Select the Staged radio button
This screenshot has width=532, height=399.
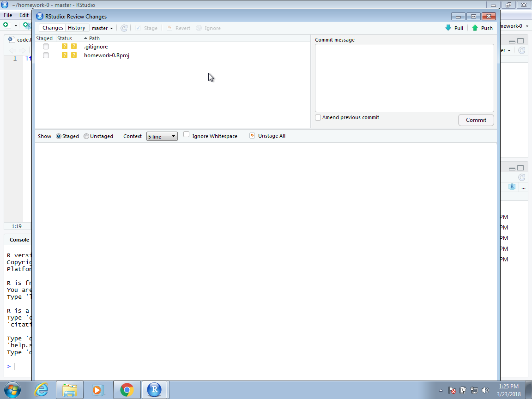click(58, 136)
